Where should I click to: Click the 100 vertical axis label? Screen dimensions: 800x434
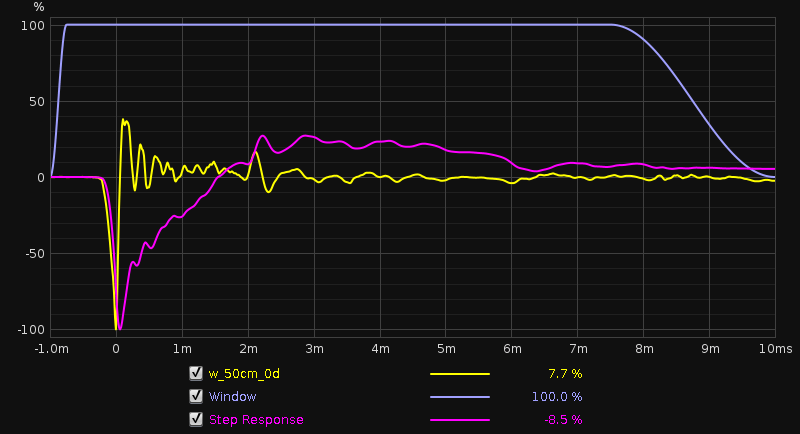pos(33,25)
